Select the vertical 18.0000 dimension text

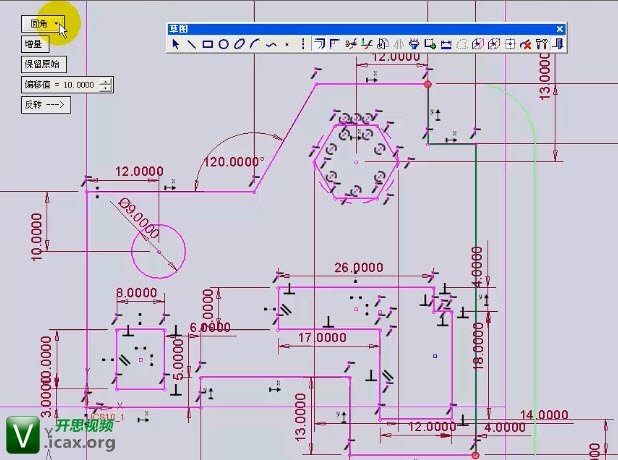tap(478, 346)
